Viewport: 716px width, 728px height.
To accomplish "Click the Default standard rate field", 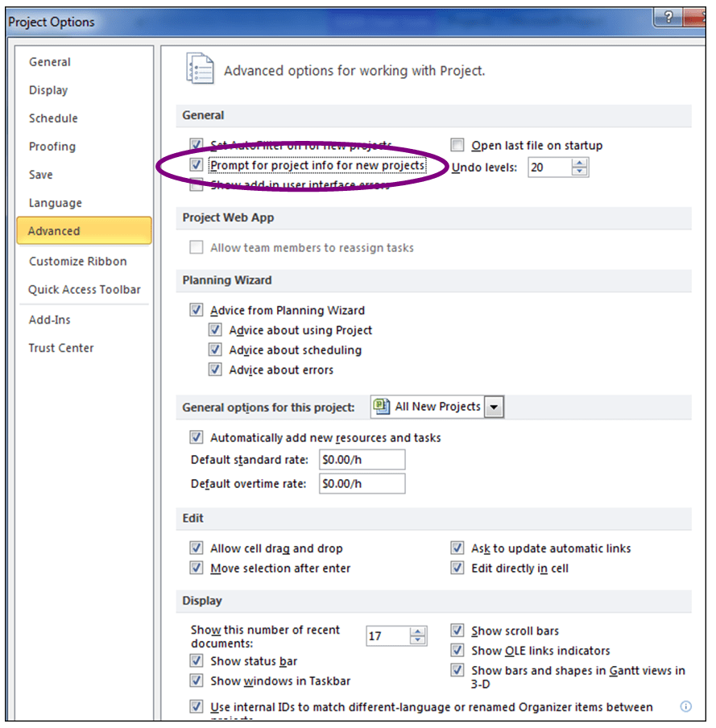I will pos(362,460).
